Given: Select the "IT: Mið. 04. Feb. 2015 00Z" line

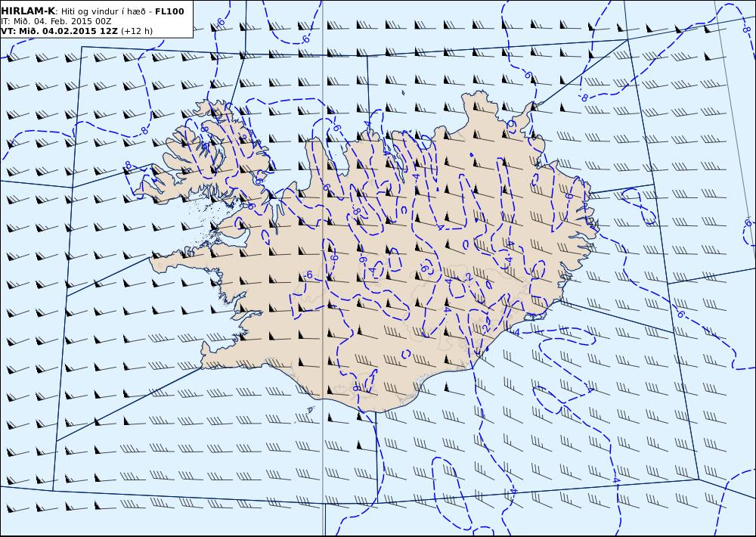Looking at the screenshot, I should coord(57,21).
